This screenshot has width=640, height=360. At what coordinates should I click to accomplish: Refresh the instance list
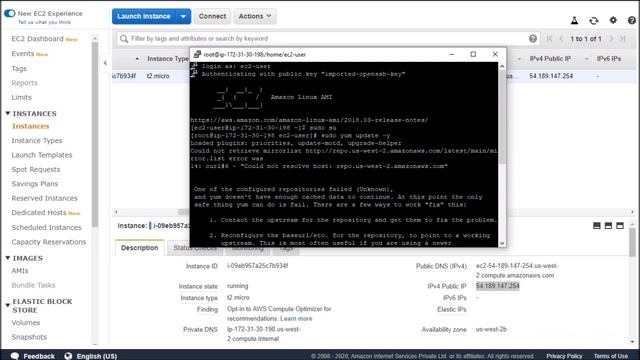pos(593,20)
